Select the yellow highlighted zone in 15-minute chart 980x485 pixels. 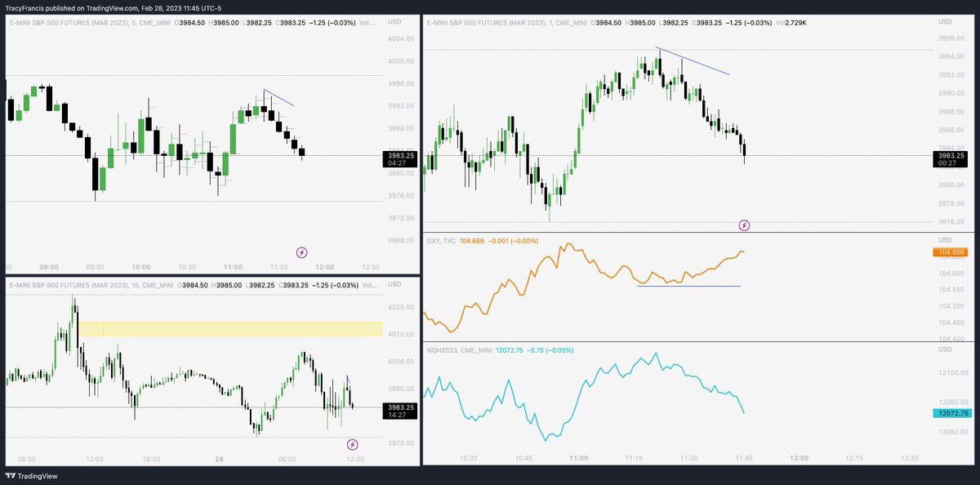coord(230,329)
